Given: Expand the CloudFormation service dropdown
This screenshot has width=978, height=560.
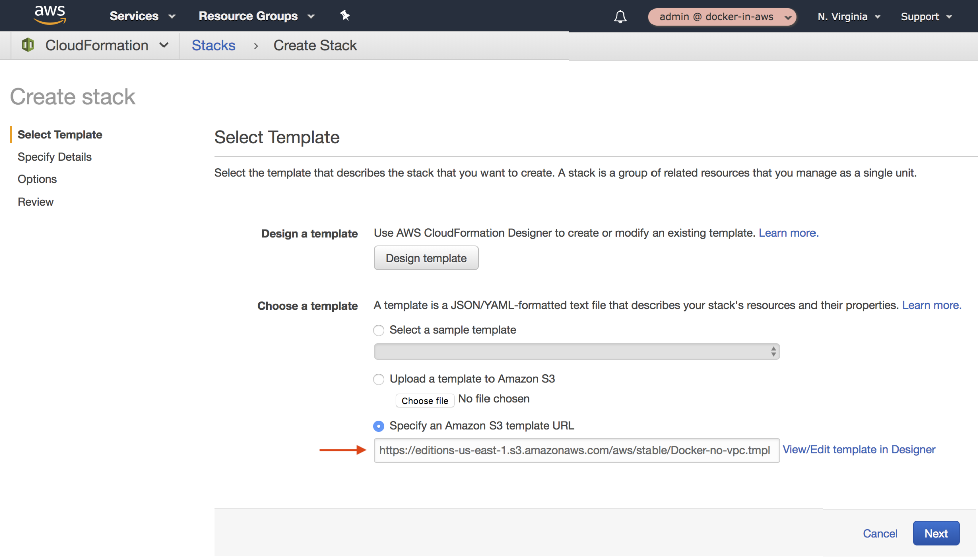Looking at the screenshot, I should click(x=106, y=45).
